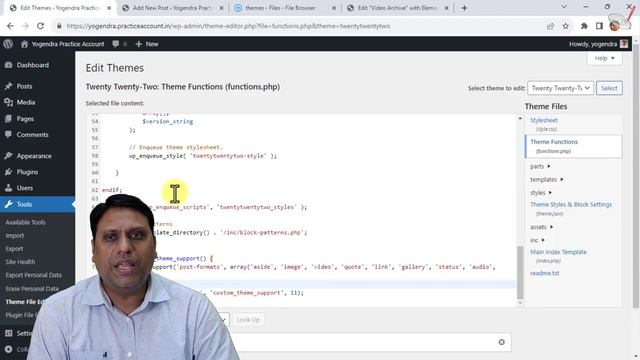Viewport: 640px width, 360px height.
Task: Switch to 'themes - Files - File Browser' tab
Action: pyautogui.click(x=280, y=8)
